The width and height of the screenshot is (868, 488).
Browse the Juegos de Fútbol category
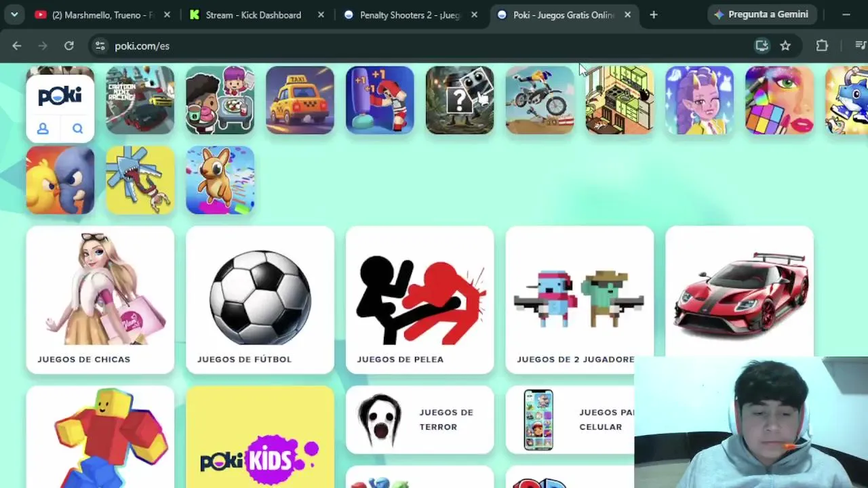coord(260,300)
